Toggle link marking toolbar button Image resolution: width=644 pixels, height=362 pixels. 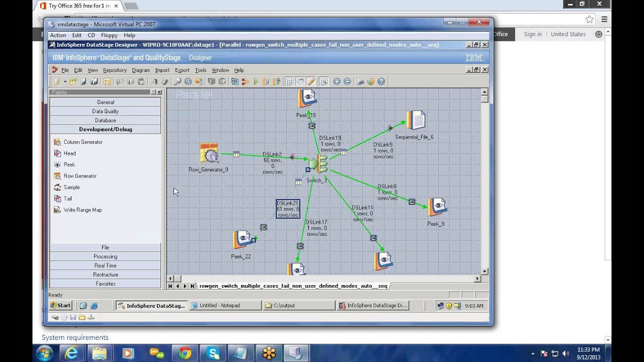tap(300, 81)
